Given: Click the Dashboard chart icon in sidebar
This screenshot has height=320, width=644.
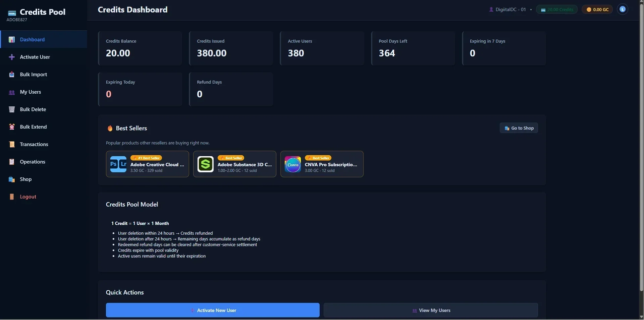Looking at the screenshot, I should point(12,39).
